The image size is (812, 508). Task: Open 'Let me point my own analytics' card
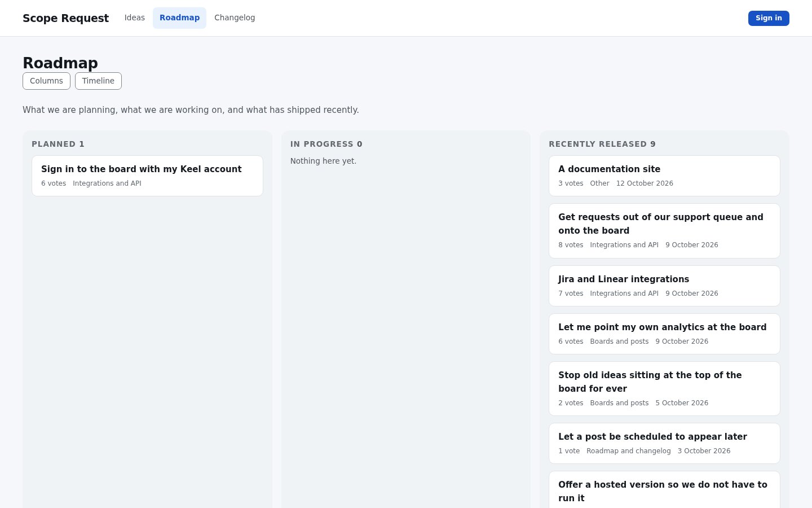tap(664, 334)
